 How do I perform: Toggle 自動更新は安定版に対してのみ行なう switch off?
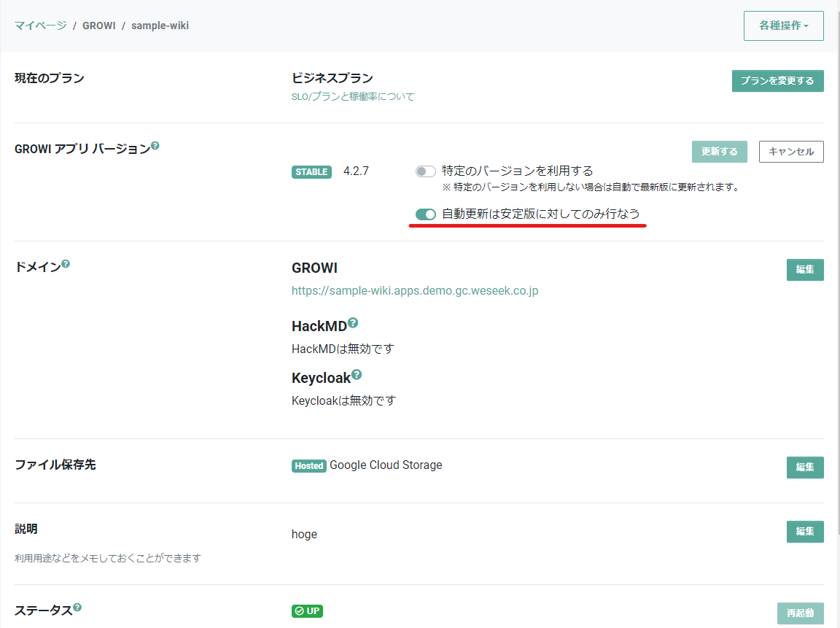click(x=425, y=214)
